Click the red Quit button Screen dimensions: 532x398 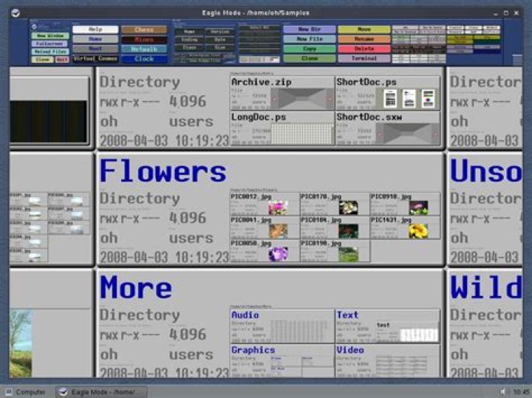(x=62, y=60)
